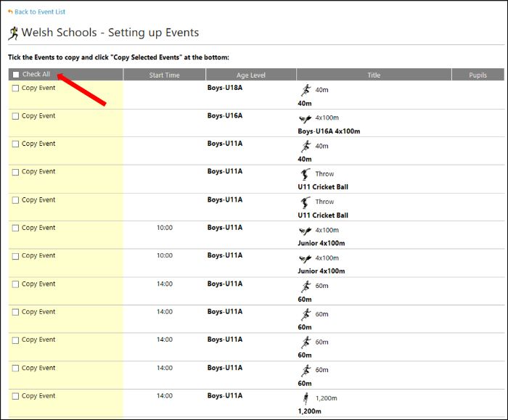Viewport: 508px width, 420px height.
Task: Tick Copy Event for Boys-U18A 40m
Action: click(15, 88)
